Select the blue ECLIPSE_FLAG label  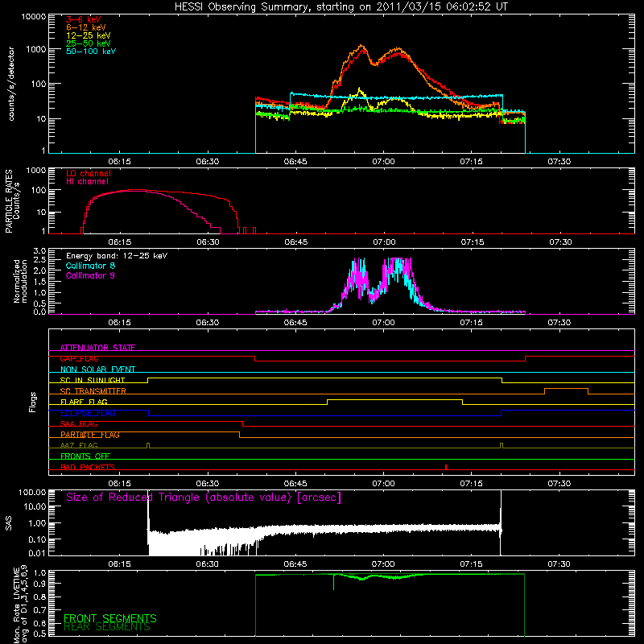click(88, 413)
